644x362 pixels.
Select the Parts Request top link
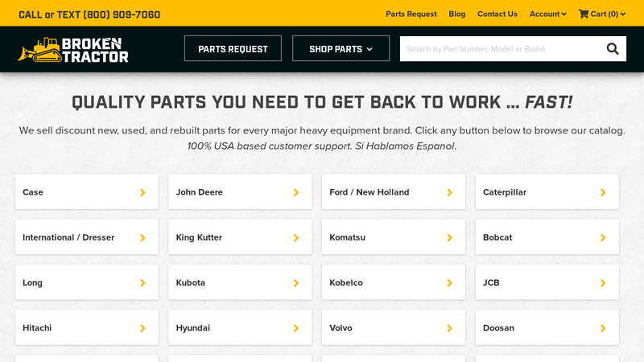coord(411,14)
